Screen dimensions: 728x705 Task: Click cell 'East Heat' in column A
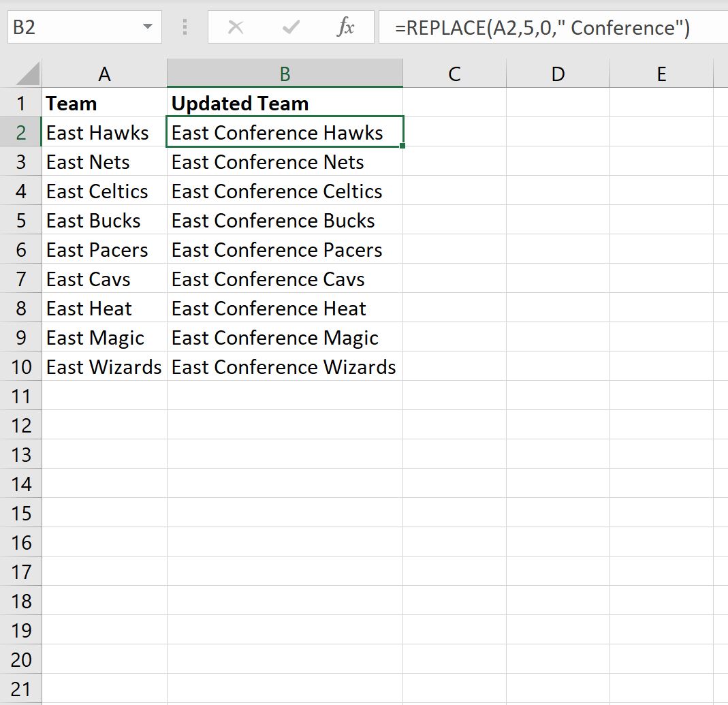pyautogui.click(x=104, y=308)
